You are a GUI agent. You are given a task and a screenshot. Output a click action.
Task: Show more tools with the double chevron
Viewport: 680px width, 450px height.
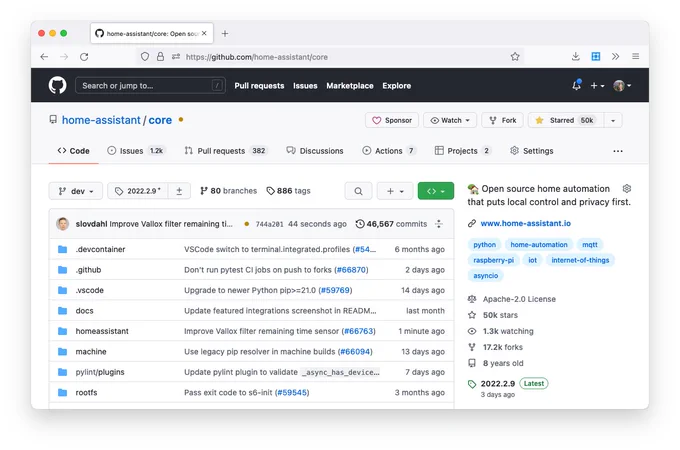coord(615,56)
